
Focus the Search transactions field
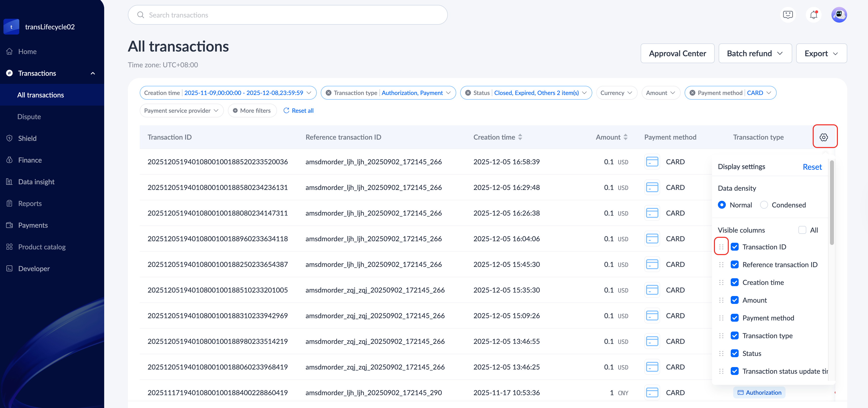(x=287, y=15)
